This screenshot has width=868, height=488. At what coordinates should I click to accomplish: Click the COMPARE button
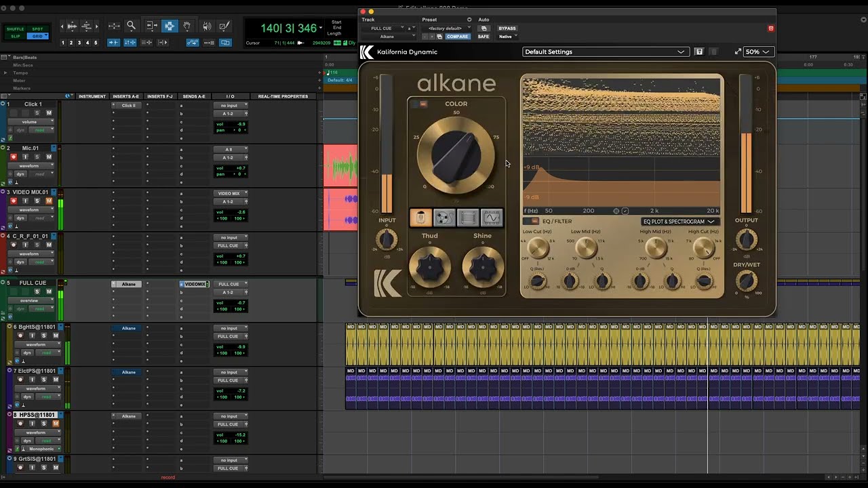(458, 37)
